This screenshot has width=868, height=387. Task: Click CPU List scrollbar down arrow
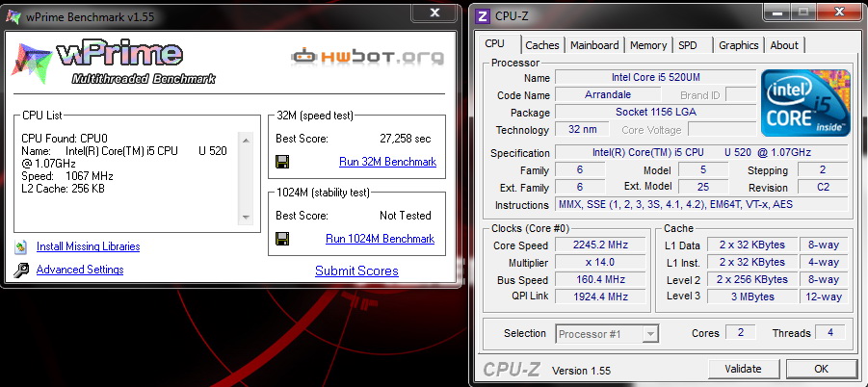(246, 217)
